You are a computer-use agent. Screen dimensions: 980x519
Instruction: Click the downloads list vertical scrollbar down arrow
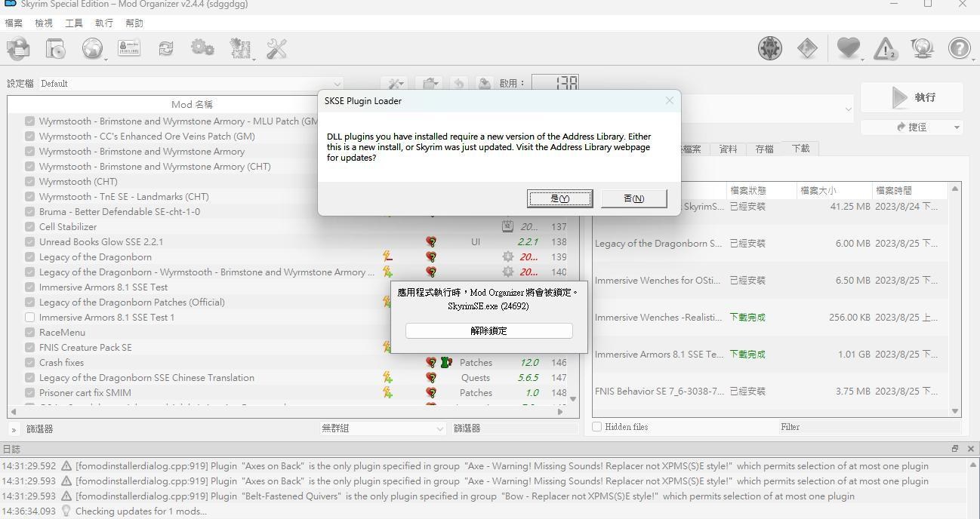point(955,411)
